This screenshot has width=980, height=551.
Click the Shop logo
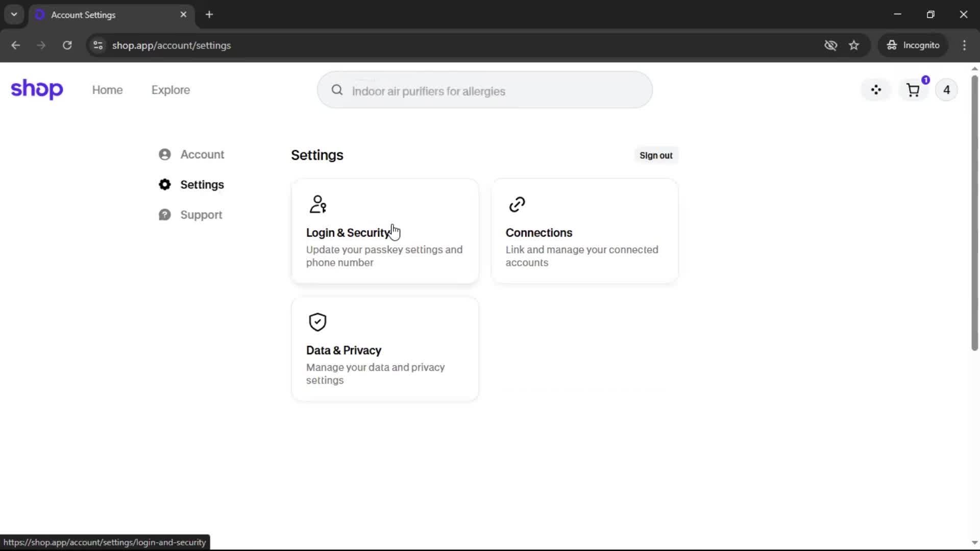pos(37,89)
